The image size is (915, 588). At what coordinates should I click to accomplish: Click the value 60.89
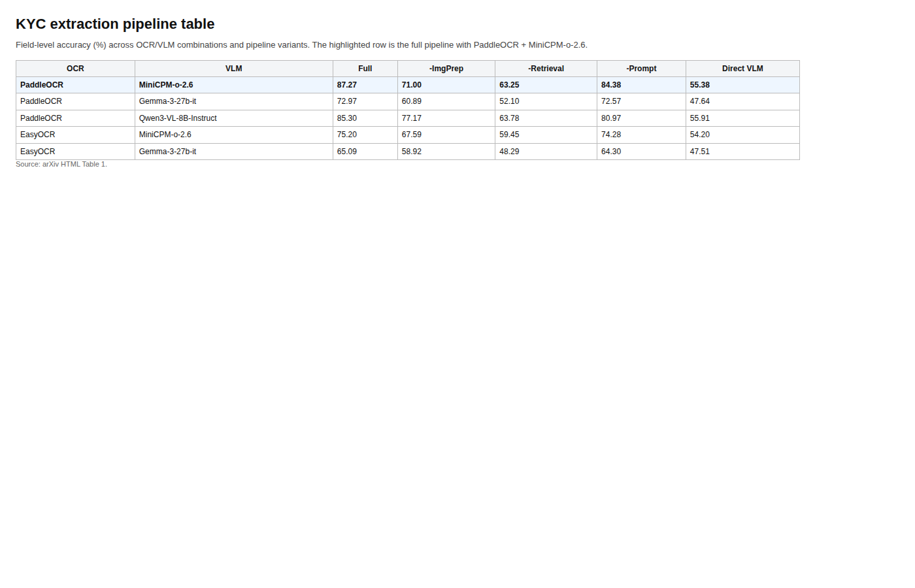point(412,101)
